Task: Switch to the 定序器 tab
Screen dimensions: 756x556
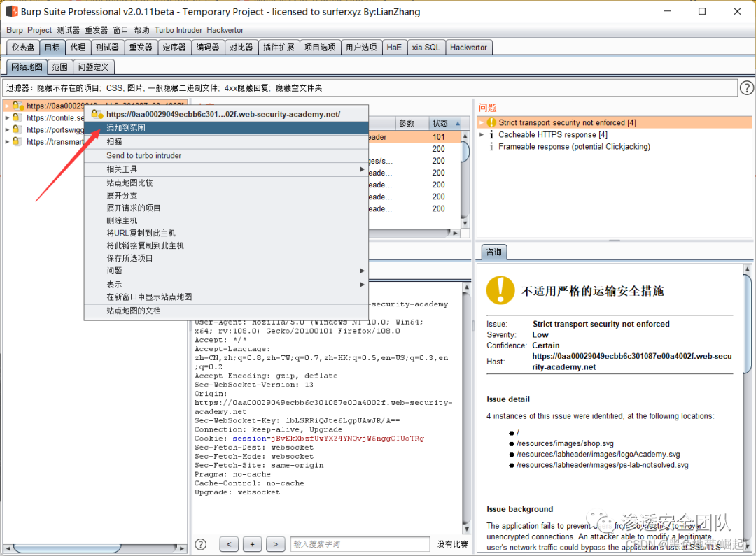Action: click(x=174, y=48)
